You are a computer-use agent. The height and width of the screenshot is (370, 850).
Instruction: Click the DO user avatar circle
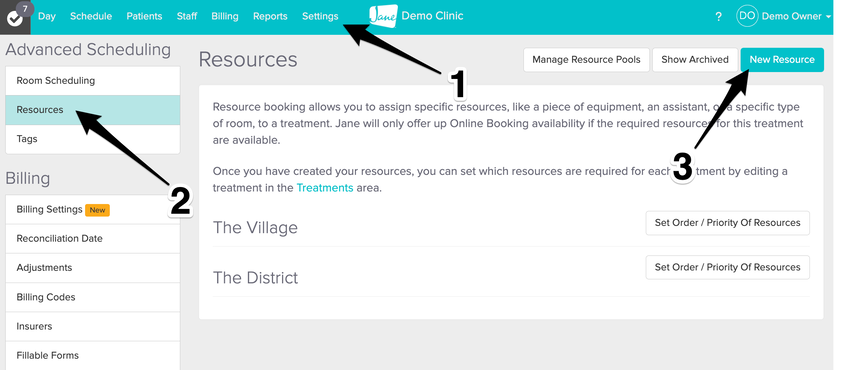tap(746, 16)
